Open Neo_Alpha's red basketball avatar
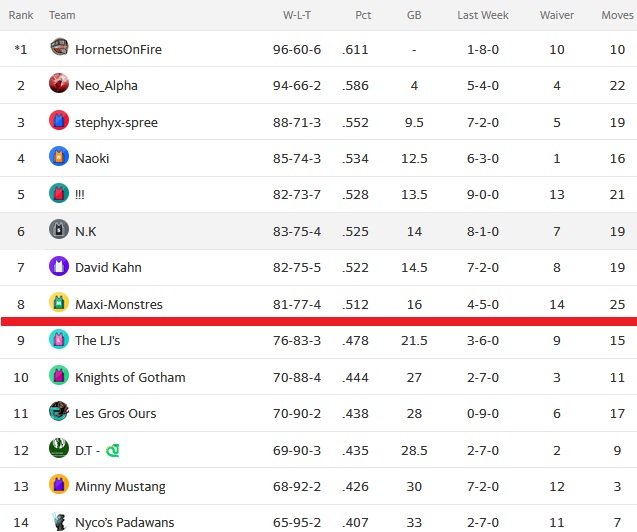This screenshot has height=532, width=637. click(59, 83)
